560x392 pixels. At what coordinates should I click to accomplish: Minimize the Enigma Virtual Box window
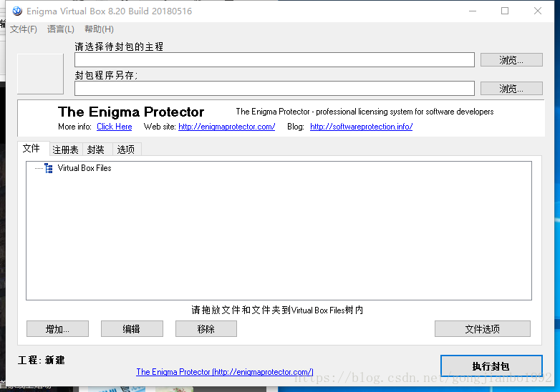473,11
